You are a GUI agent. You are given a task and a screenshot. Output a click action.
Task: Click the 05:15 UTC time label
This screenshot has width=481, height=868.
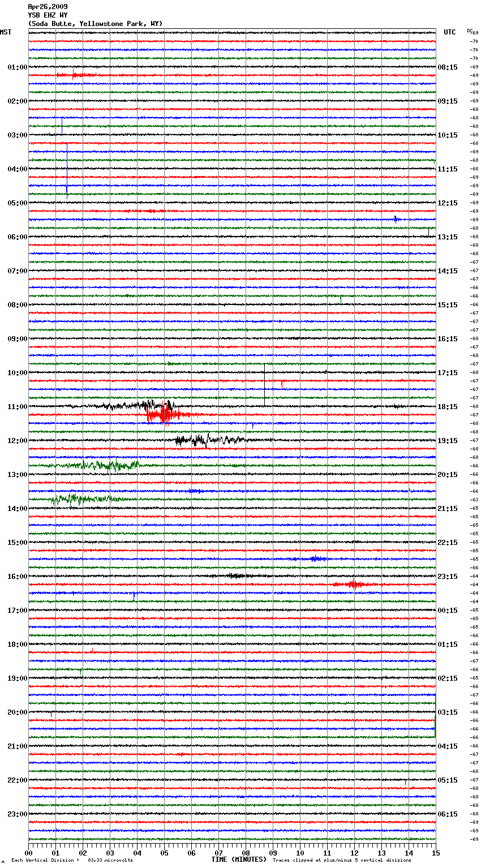448,780
